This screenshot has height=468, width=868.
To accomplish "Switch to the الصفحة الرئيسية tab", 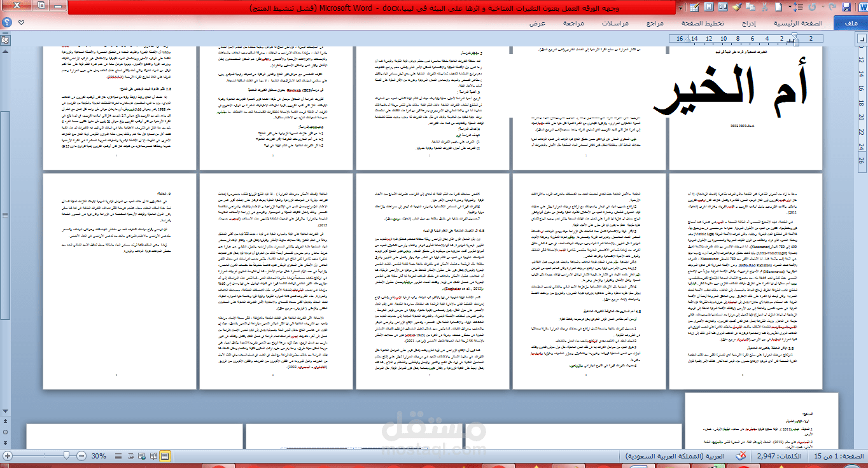I will click(x=798, y=23).
